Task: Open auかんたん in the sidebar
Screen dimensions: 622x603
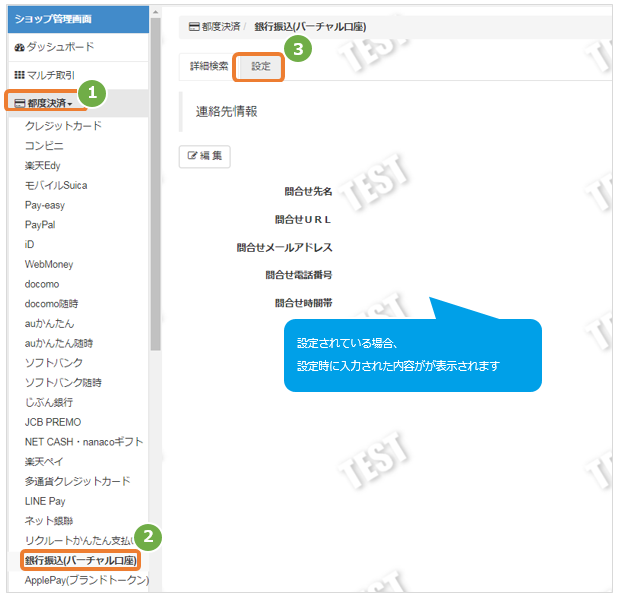Action: (x=50, y=324)
